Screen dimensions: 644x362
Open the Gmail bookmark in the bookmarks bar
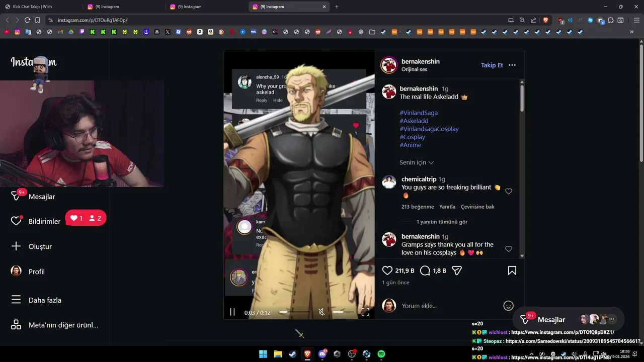click(x=60, y=32)
